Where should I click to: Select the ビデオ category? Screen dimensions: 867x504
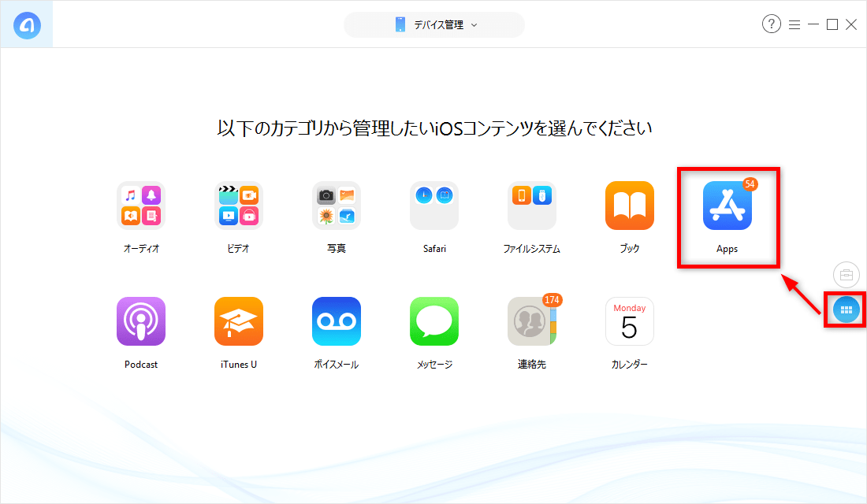click(x=238, y=205)
